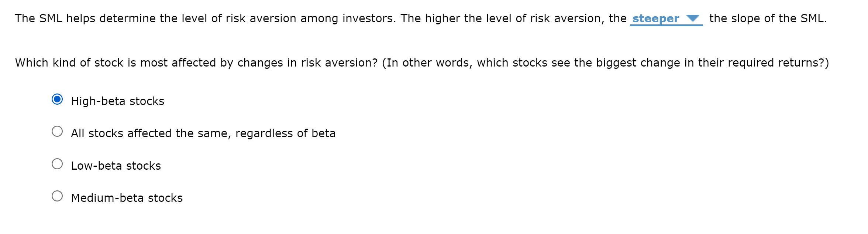
Task: Click the 'Low-beta stocks' text label
Action: coord(116,165)
